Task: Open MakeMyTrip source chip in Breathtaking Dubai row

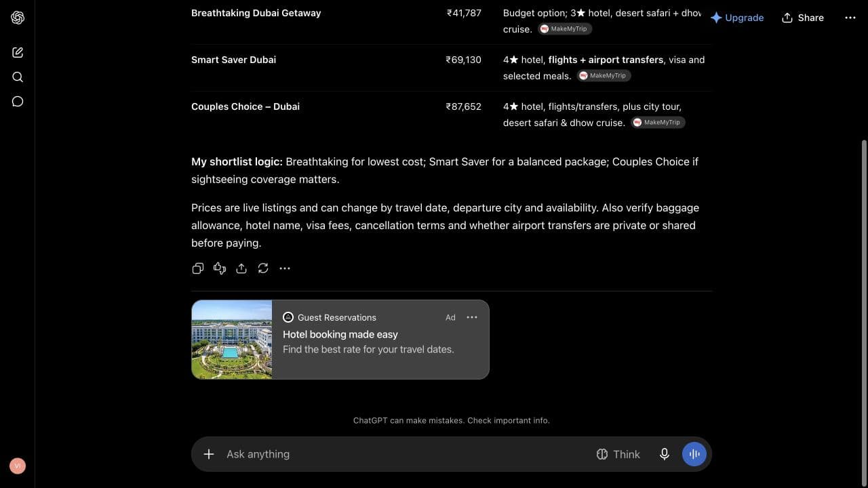Action: click(565, 29)
